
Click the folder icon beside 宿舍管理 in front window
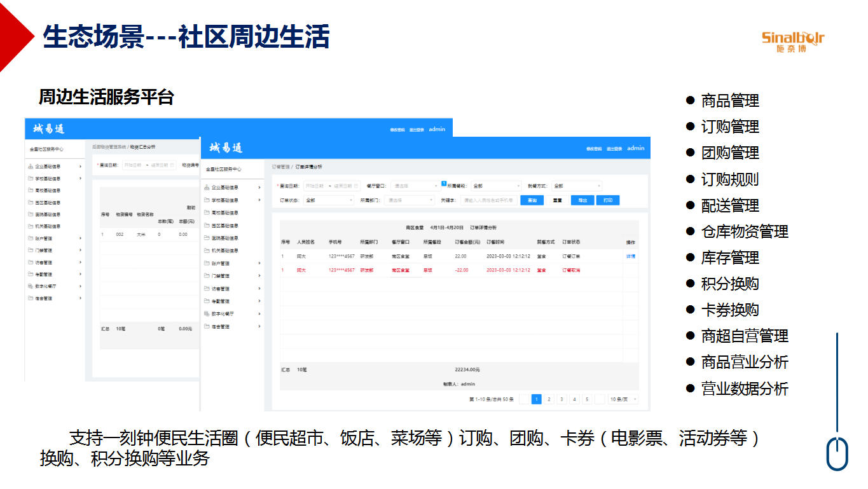coord(207,327)
